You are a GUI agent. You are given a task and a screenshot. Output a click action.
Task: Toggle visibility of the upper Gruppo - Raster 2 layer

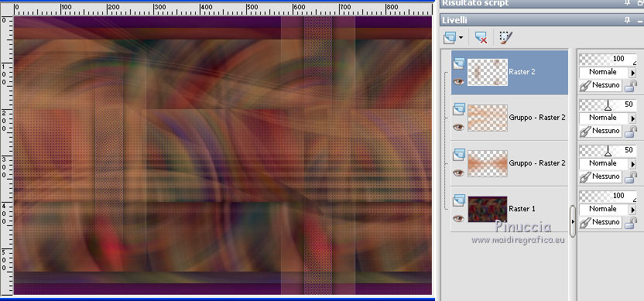click(459, 128)
